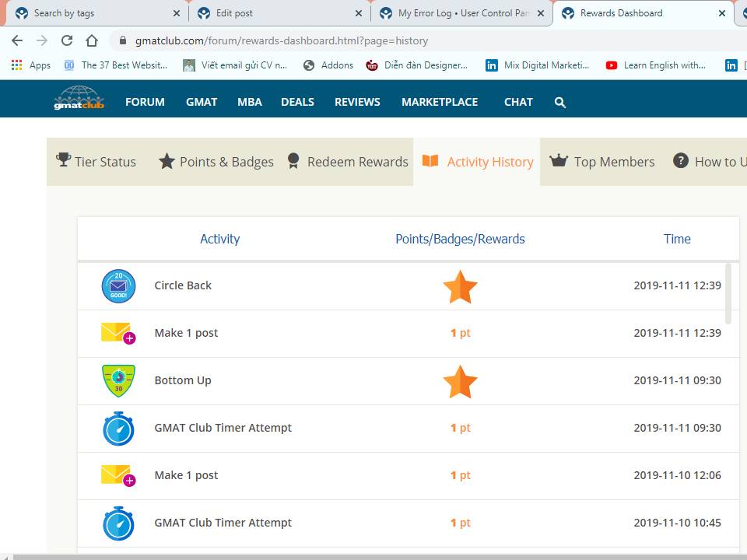Open the MARKETPLACE navigation item

[x=440, y=102]
